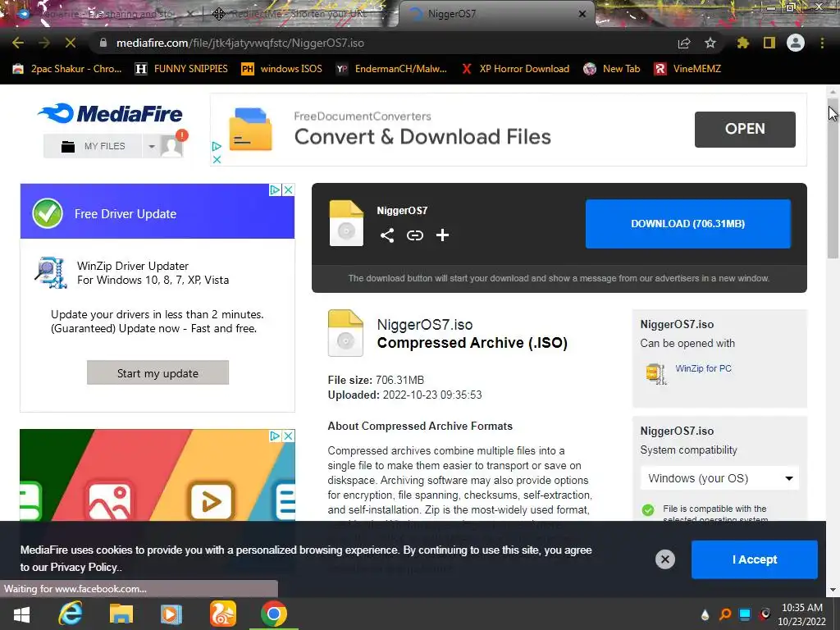Open the MediaFire account avatar with notification badge
Viewport: 840px width, 630px height.
172,146
